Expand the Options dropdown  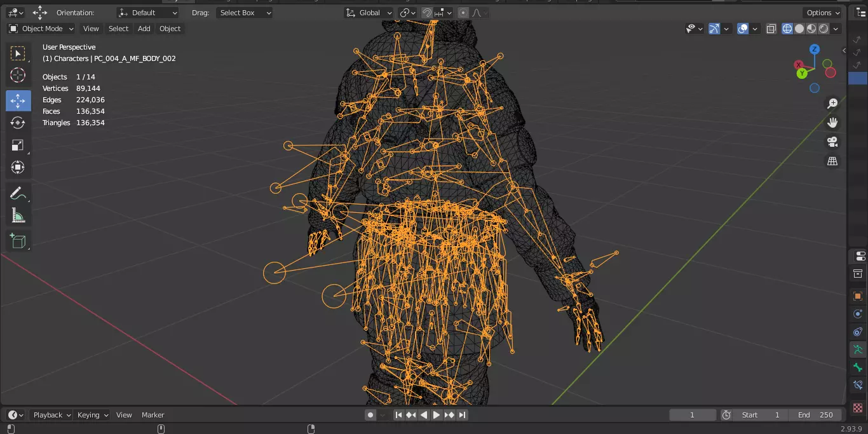823,13
